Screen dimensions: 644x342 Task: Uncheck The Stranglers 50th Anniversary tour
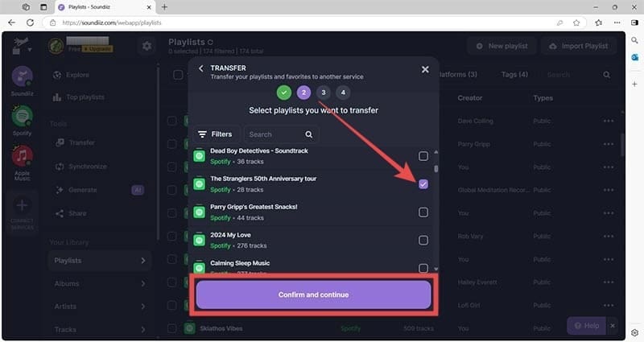423,184
